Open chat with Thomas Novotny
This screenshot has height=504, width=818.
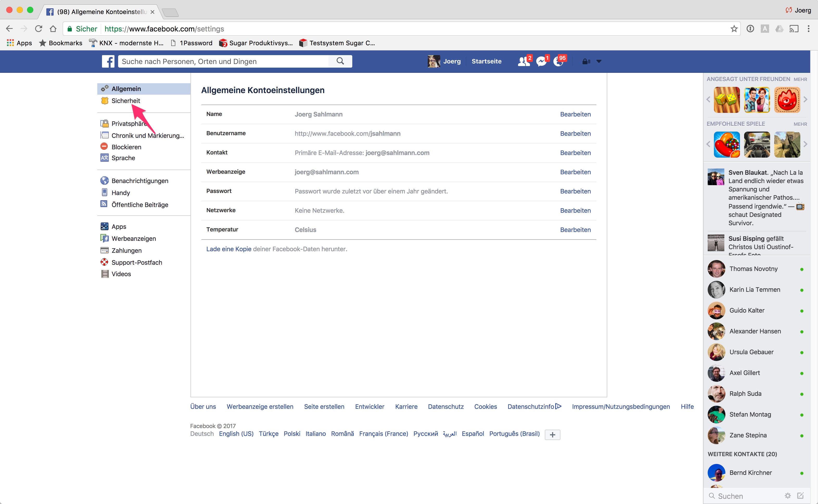point(753,269)
